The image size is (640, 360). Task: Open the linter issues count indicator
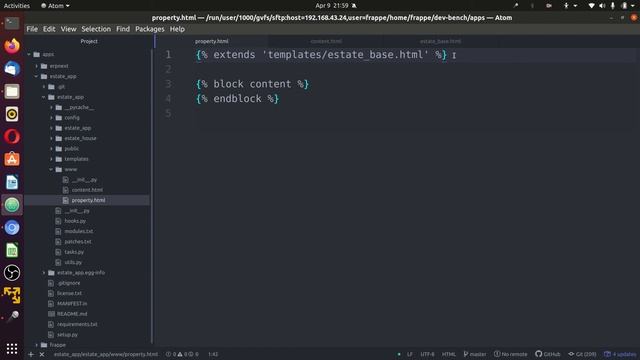point(182,354)
